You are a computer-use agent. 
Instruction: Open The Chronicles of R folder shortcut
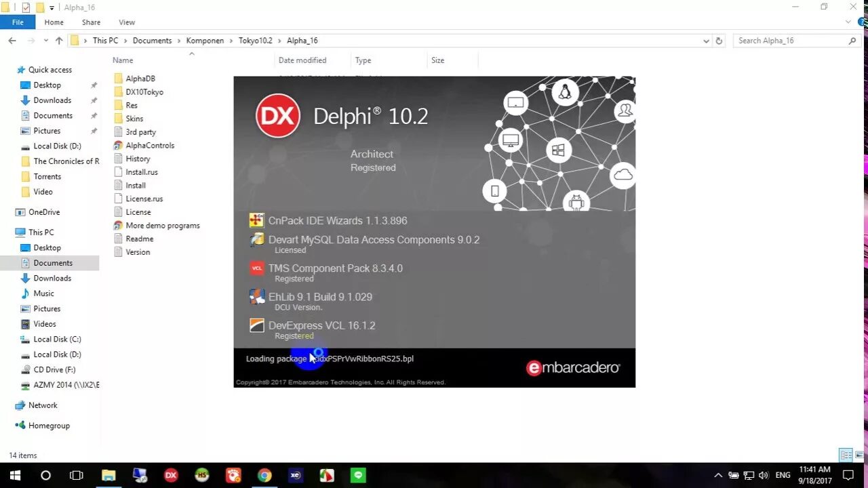[x=66, y=161]
